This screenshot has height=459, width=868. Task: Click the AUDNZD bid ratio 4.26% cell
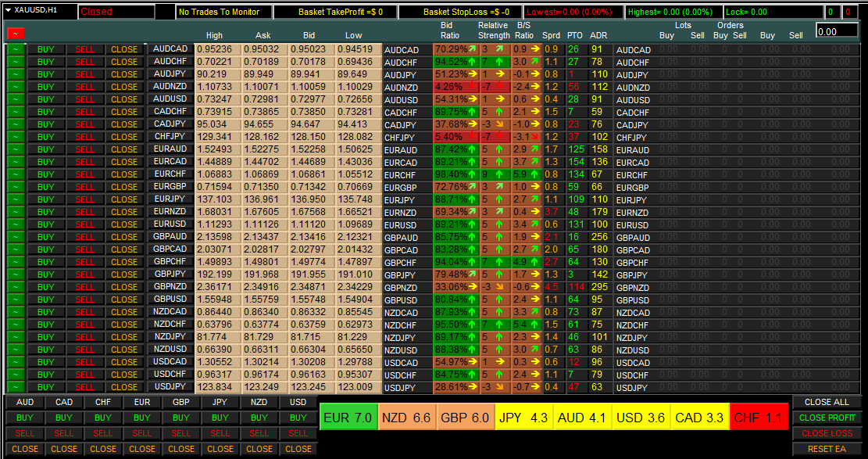coord(456,87)
